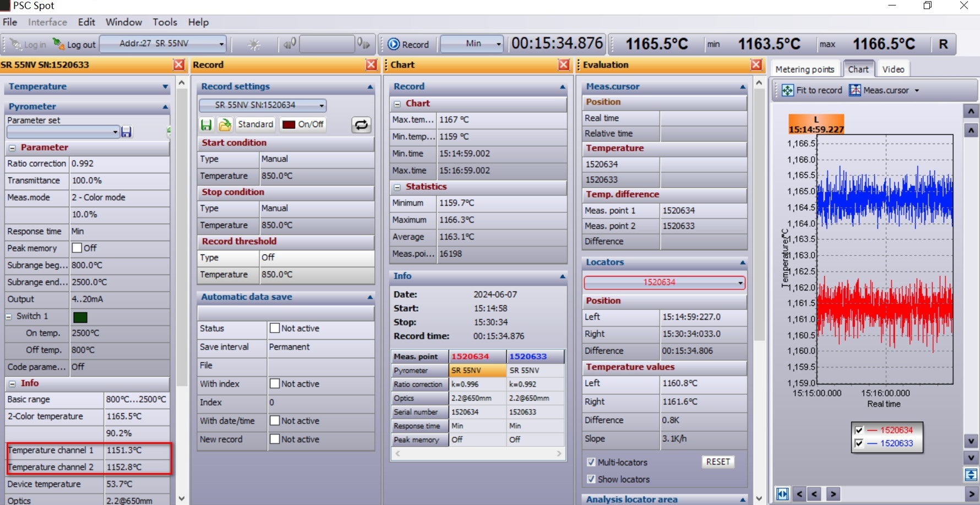Open the Tools menu
The height and width of the screenshot is (505, 980).
tap(165, 22)
